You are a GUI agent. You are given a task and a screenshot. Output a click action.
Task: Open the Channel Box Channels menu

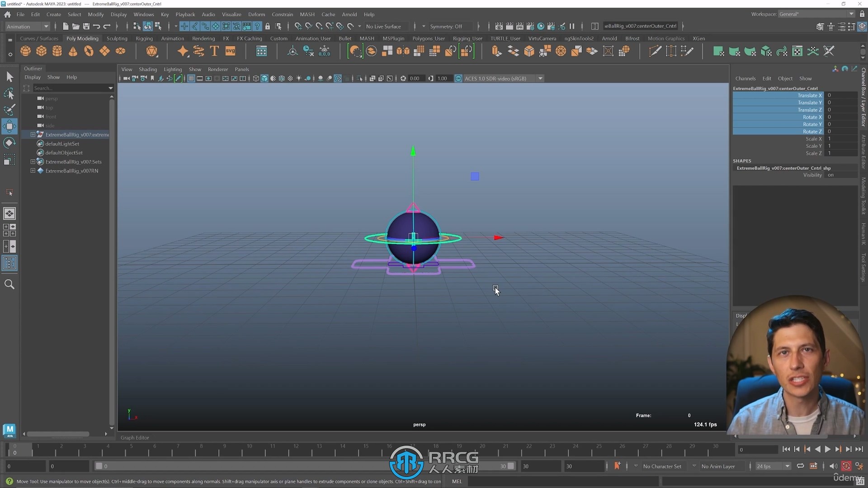click(745, 78)
